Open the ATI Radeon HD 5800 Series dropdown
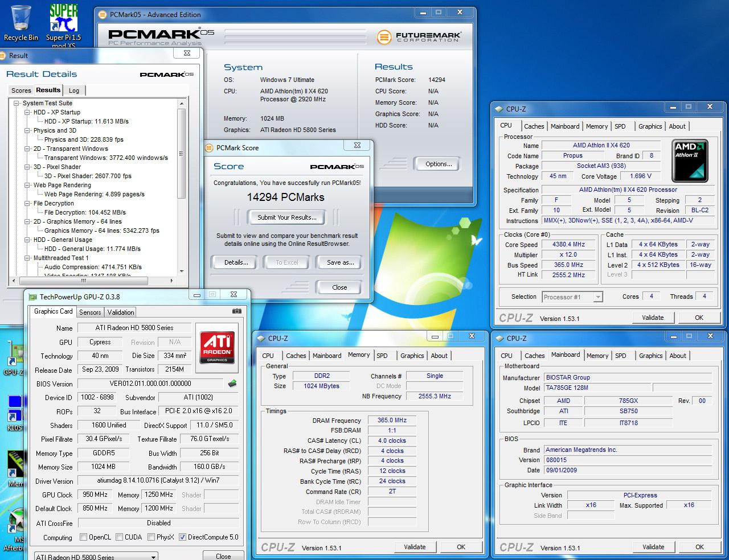The image size is (729, 560). tap(96, 556)
